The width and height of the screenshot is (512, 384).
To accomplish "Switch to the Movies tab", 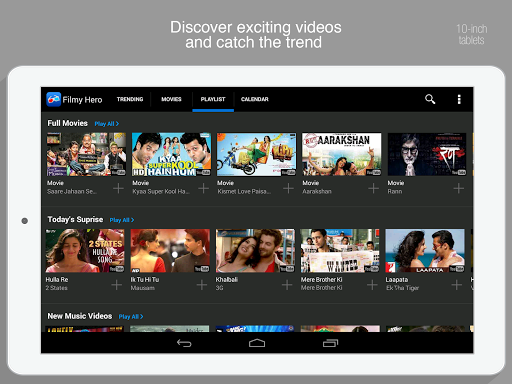I will click(171, 99).
